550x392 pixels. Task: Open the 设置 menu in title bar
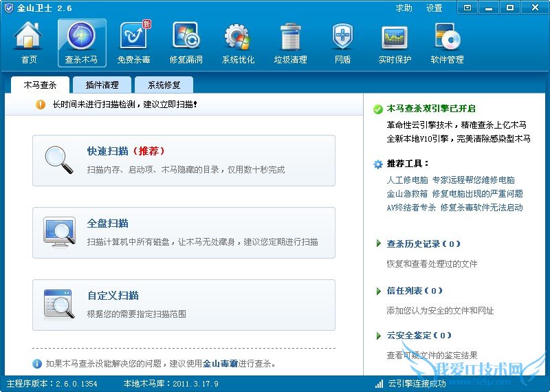[x=434, y=8]
